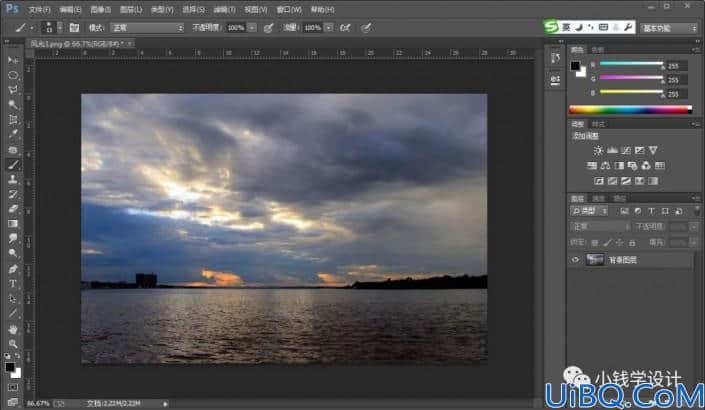The height and width of the screenshot is (410, 705).
Task: Select the Move tool
Action: click(x=13, y=60)
